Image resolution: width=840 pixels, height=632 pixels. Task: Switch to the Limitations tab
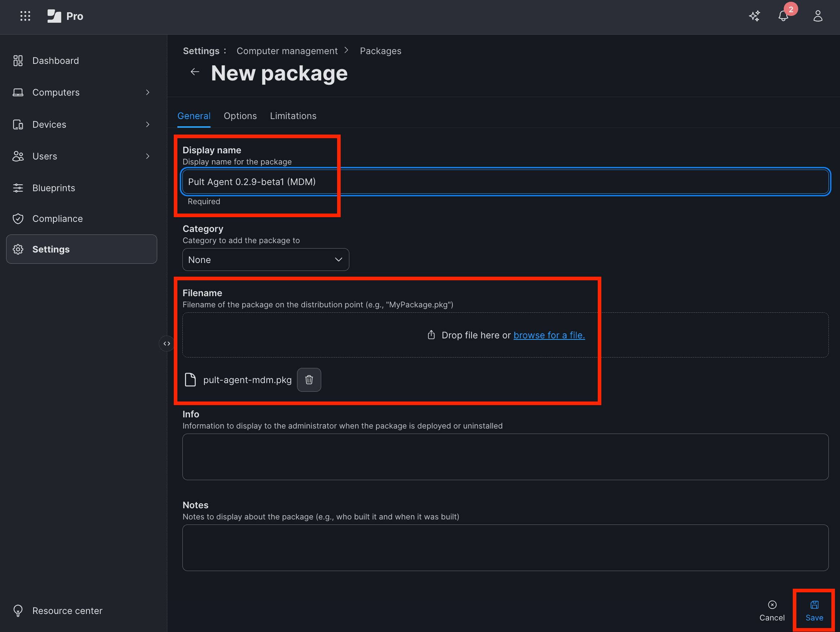point(293,116)
